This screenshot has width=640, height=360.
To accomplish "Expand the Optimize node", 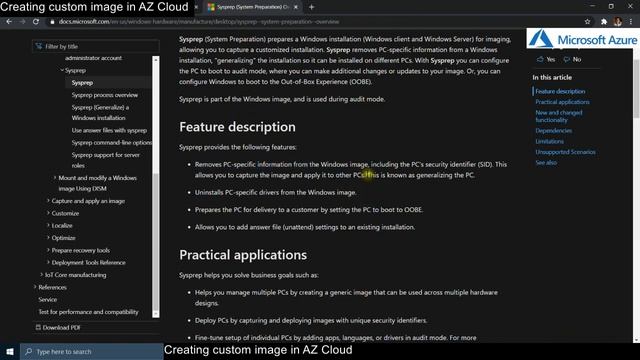I will tap(48, 238).
